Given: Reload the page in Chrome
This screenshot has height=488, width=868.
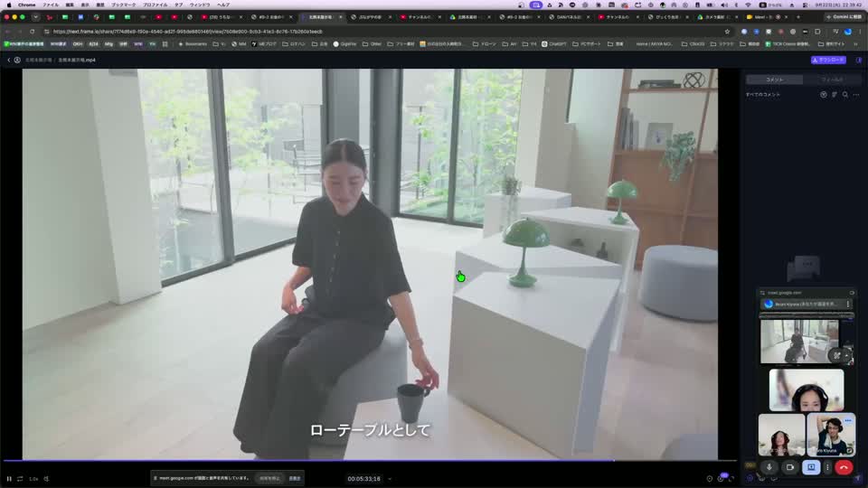Looking at the screenshot, I should point(33,32).
